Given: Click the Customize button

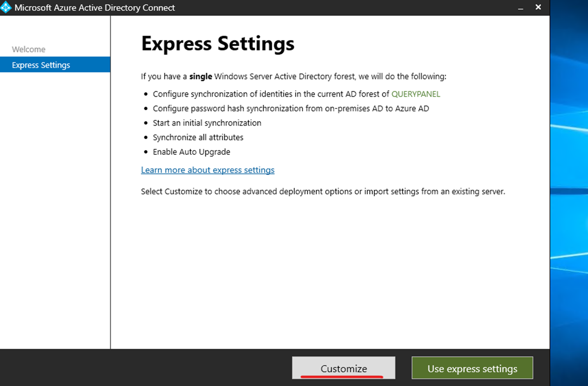Looking at the screenshot, I should [x=344, y=368].
